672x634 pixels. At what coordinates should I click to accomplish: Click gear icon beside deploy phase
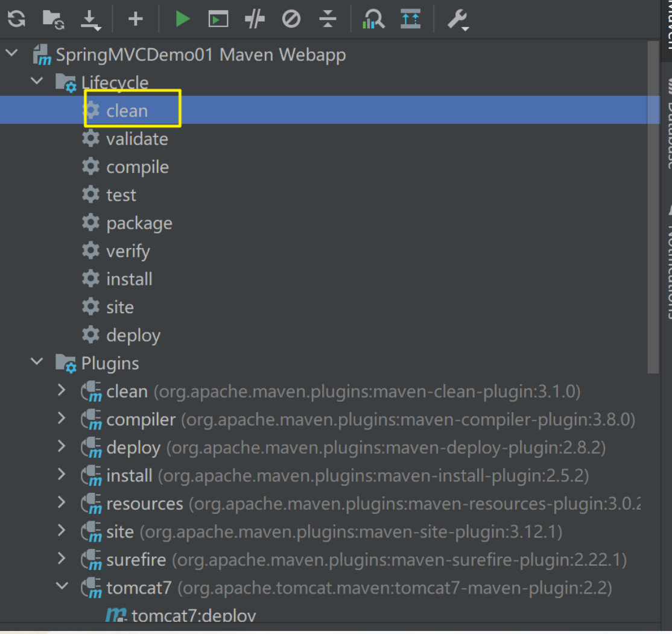pyautogui.click(x=90, y=334)
